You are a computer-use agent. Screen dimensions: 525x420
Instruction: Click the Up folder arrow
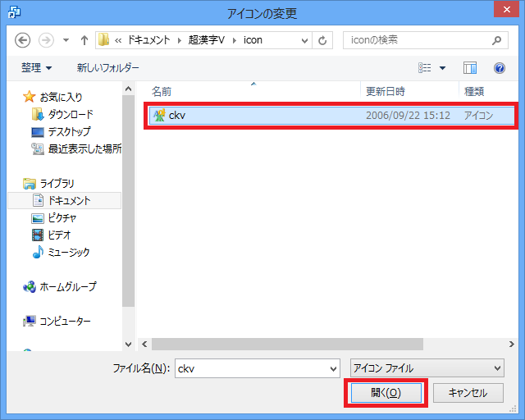(84, 40)
